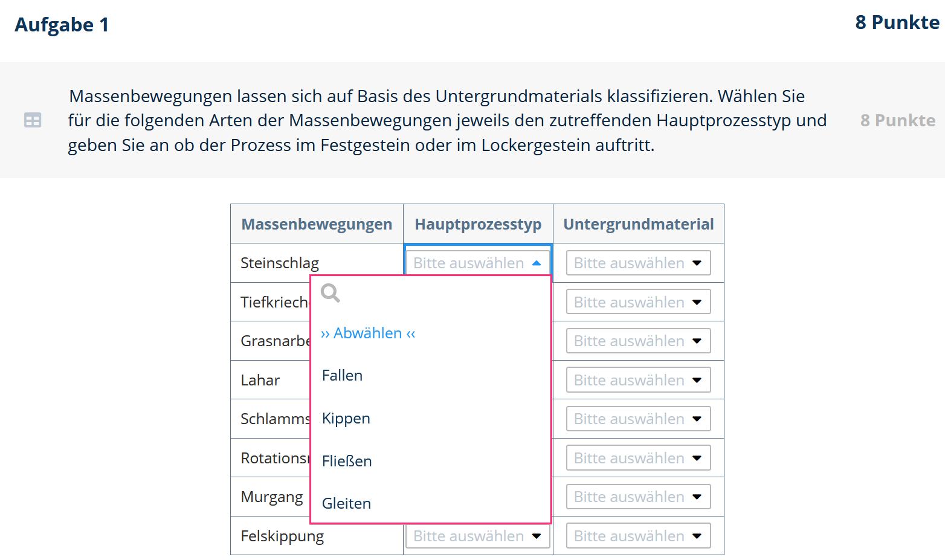
Task: Click the table question-type icon
Action: tap(33, 120)
